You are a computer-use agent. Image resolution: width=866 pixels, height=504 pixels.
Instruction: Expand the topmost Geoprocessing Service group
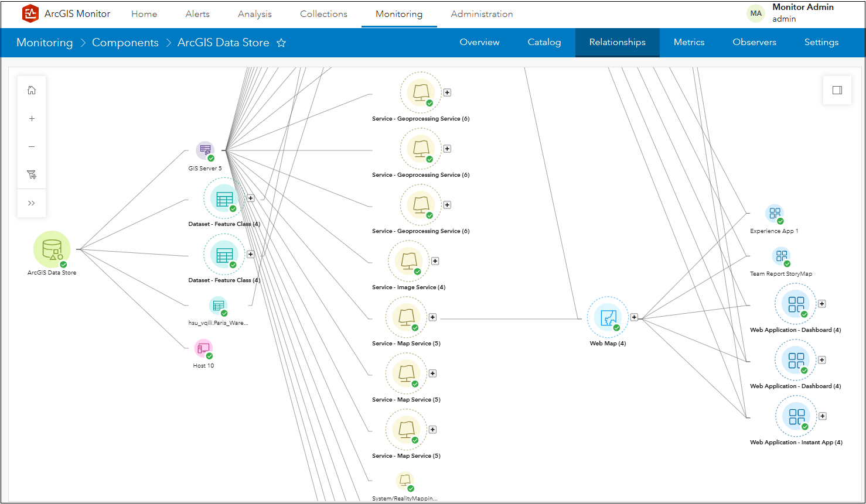[x=447, y=92]
